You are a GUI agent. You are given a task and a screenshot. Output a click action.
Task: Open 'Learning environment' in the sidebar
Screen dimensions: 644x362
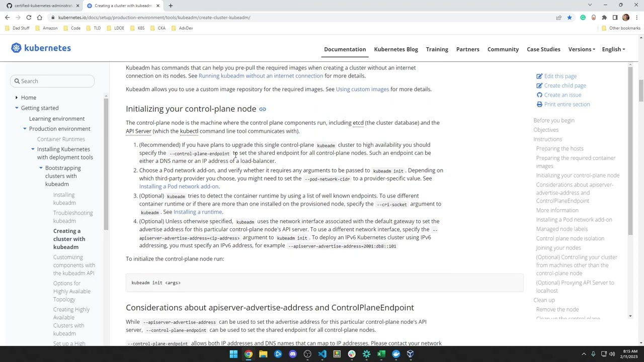[x=57, y=119]
